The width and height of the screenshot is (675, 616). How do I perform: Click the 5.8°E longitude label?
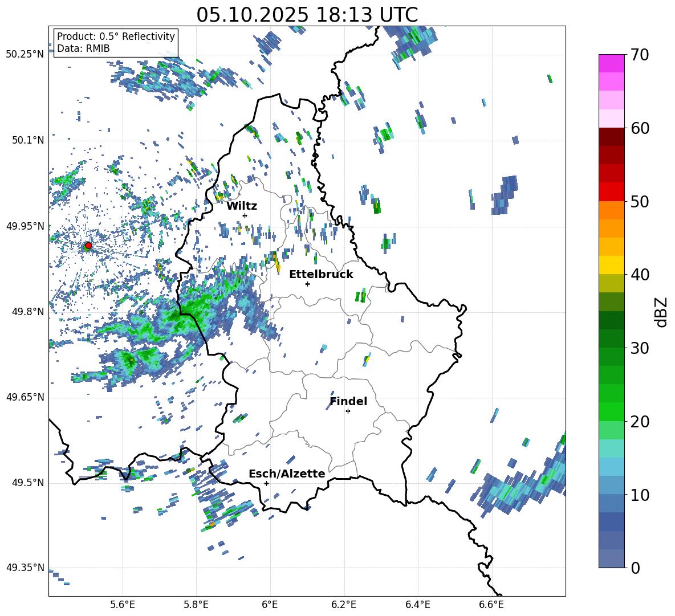(x=196, y=605)
